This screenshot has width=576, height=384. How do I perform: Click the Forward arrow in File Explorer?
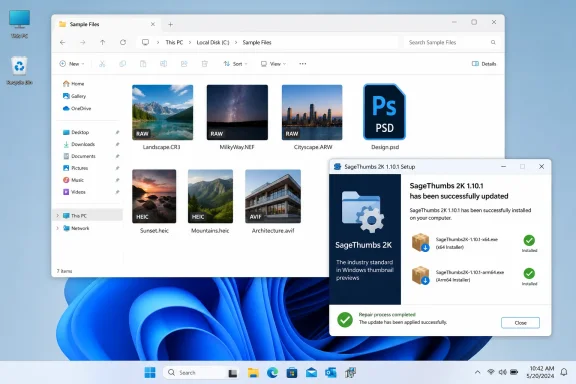83,43
